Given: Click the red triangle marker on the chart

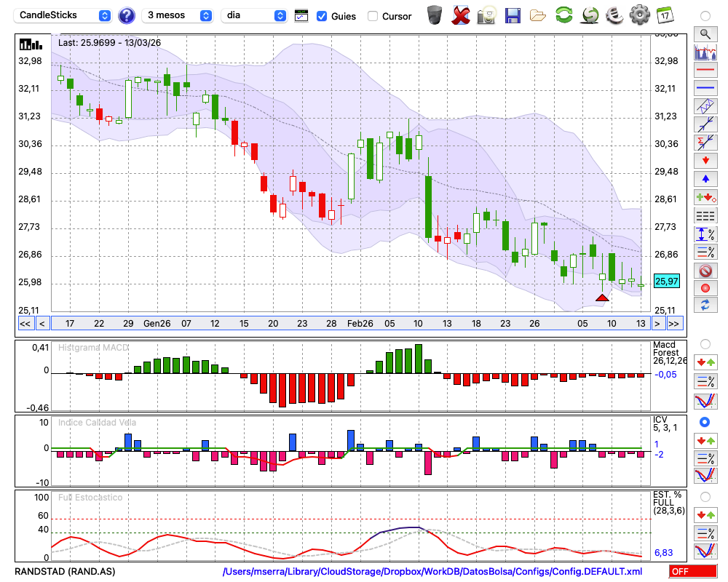Looking at the screenshot, I should 602,297.
